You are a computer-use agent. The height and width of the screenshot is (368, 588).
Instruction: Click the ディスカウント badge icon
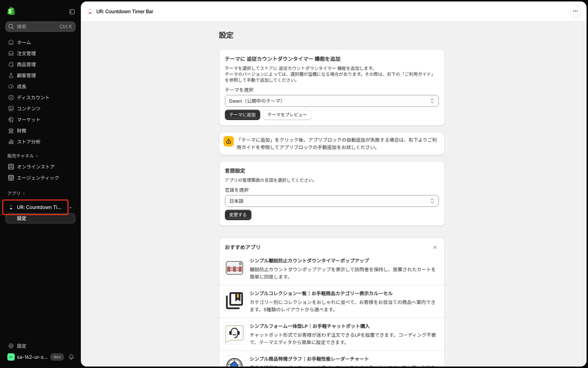11,98
